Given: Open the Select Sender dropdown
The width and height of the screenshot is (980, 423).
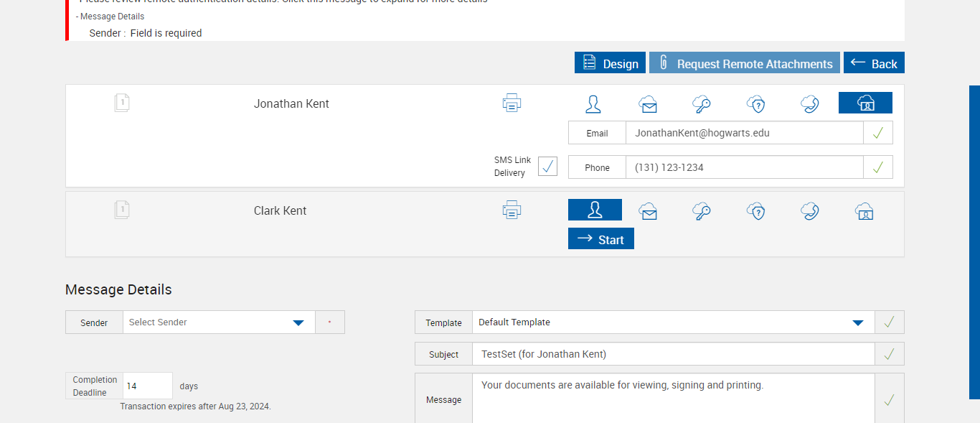Looking at the screenshot, I should [x=219, y=322].
